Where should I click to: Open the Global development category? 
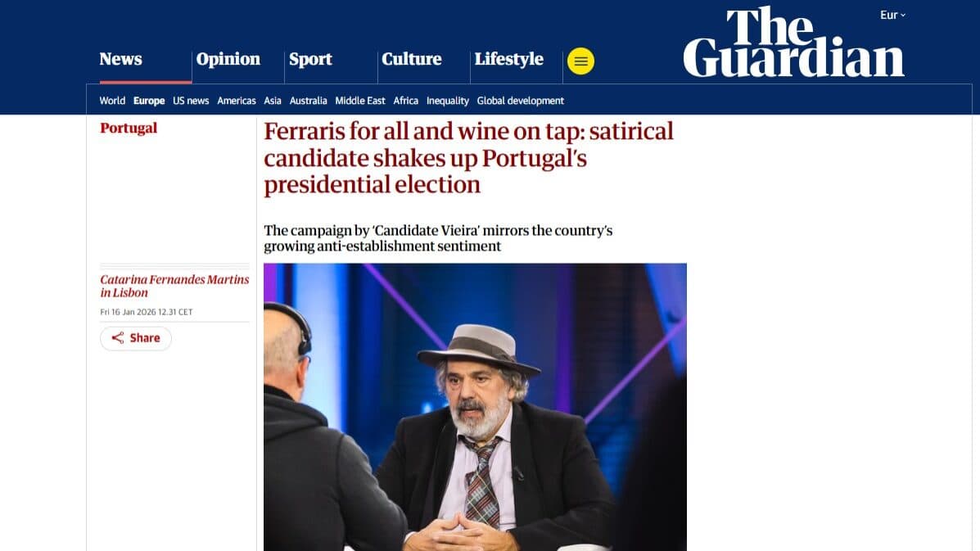[x=522, y=101]
